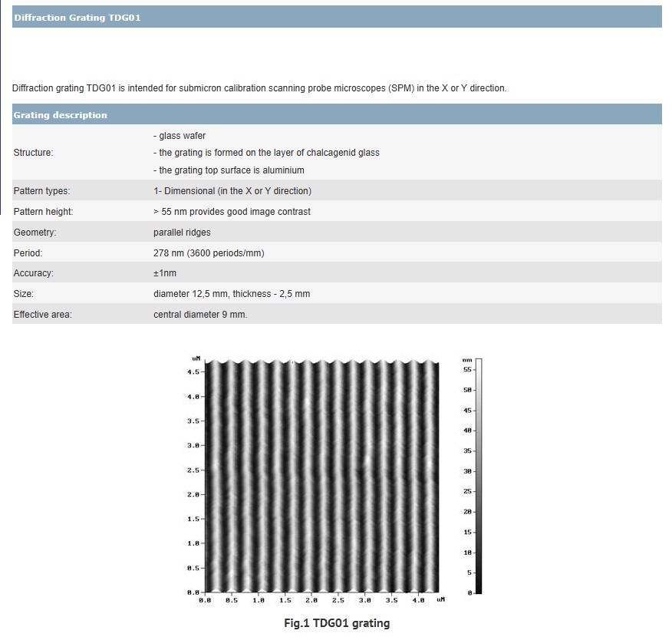Click the Pattern height row label
Viewport: 672px width, 637px height.
tap(44, 212)
